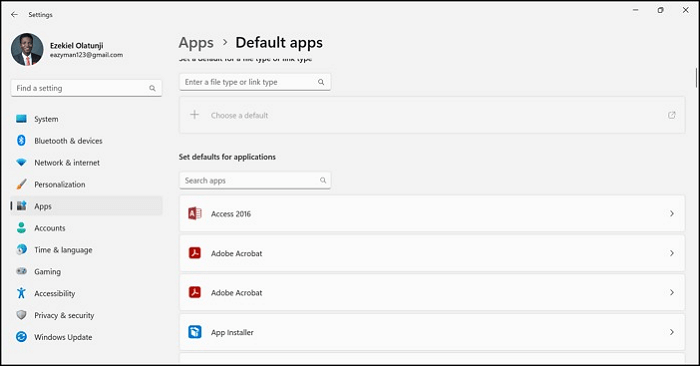700x366 pixels.
Task: Restore down the Settings window
Action: [661, 10]
